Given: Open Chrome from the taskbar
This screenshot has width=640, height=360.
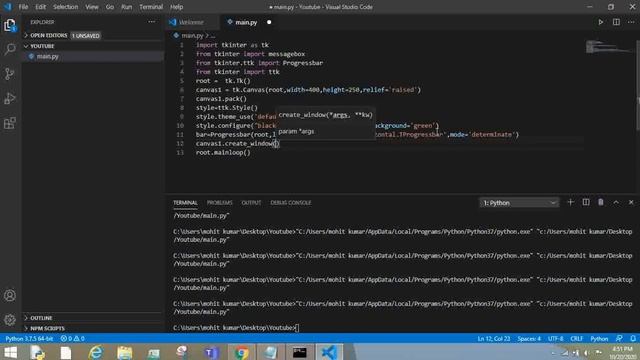Looking at the screenshot, I should 241,353.
